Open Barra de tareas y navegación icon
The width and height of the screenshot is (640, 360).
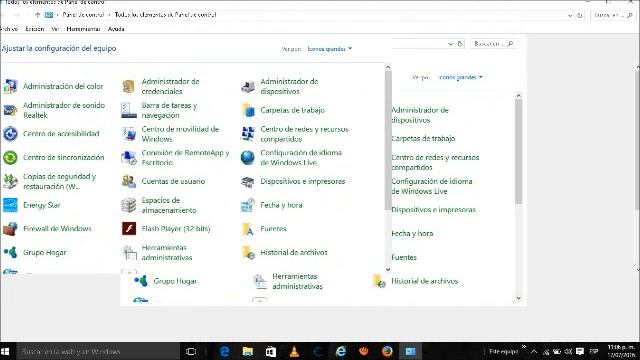[x=129, y=110]
